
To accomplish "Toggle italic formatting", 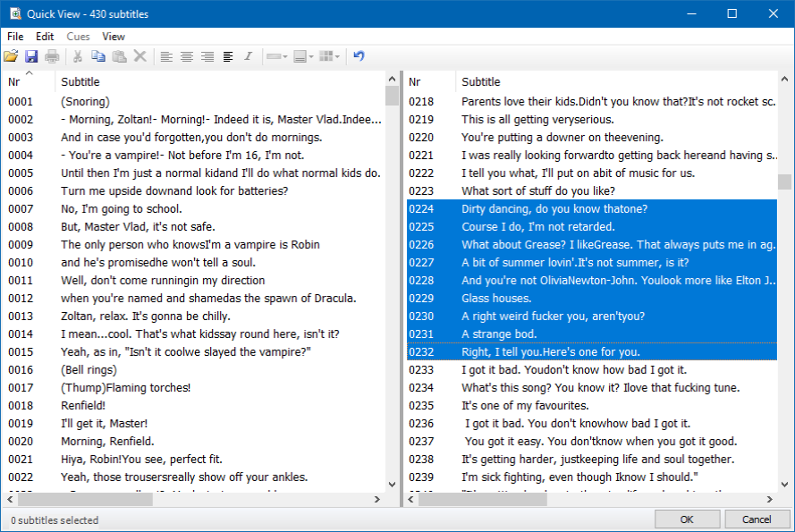I will click(x=248, y=55).
